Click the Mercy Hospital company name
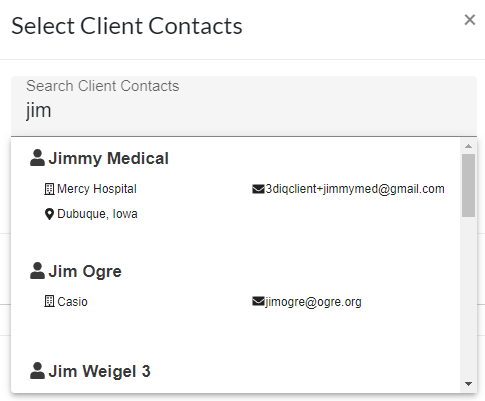 97,189
